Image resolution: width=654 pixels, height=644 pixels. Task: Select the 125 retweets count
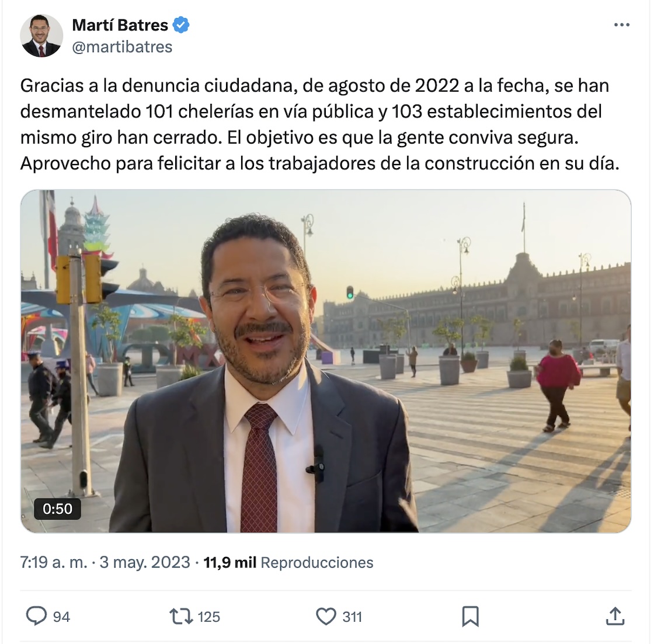pos(208,617)
